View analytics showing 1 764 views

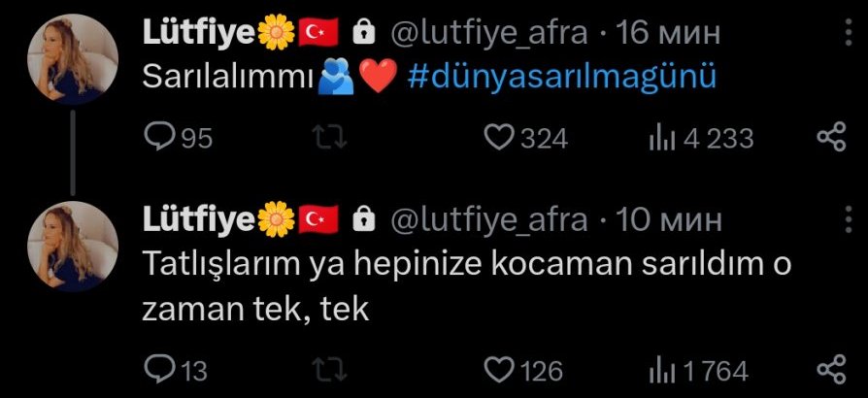pos(699,369)
